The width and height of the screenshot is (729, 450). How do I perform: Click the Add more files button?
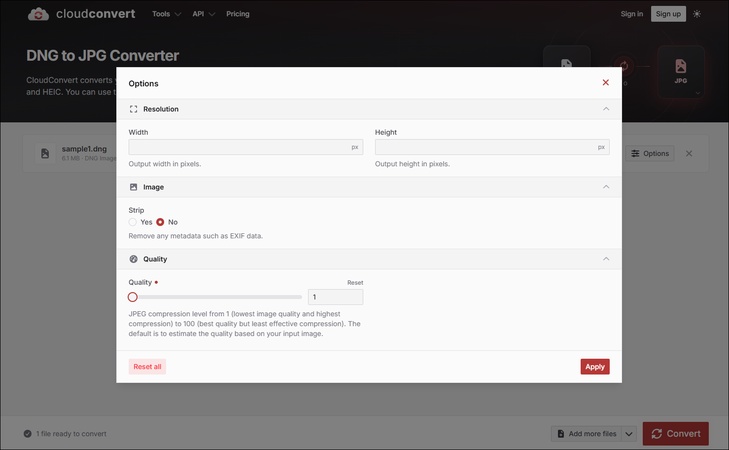point(587,434)
